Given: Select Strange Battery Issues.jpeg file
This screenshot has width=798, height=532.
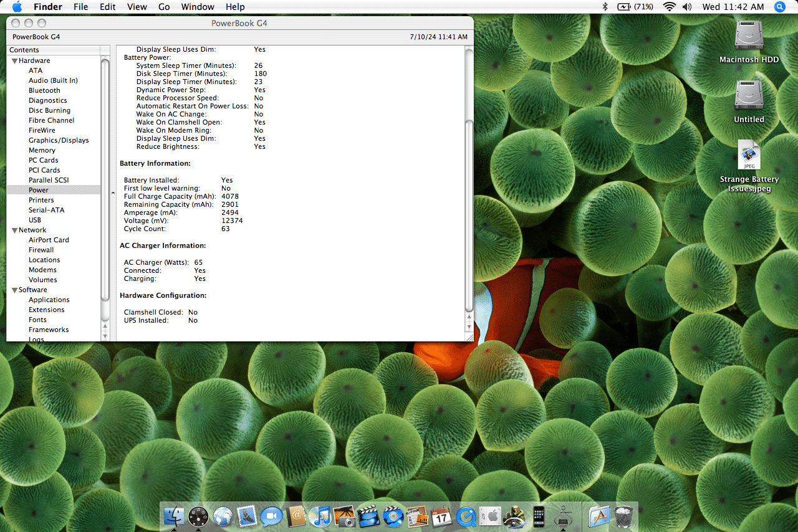Looking at the screenshot, I should (x=749, y=166).
